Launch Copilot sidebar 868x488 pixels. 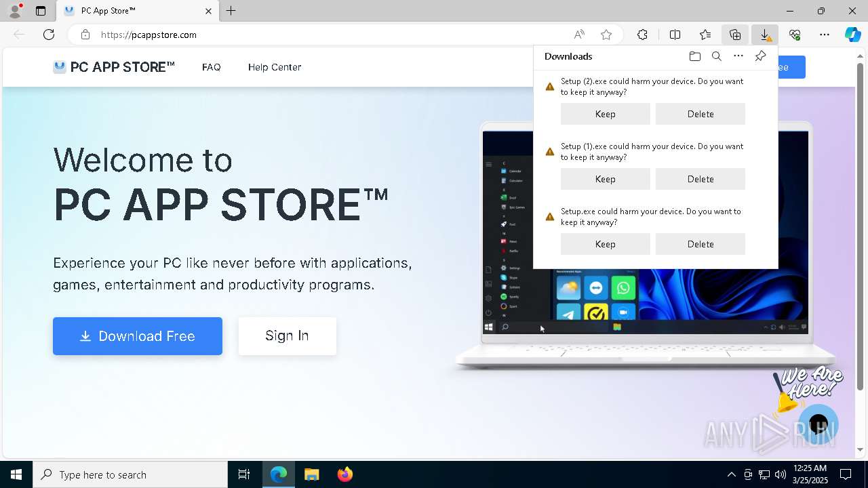pyautogui.click(x=852, y=35)
